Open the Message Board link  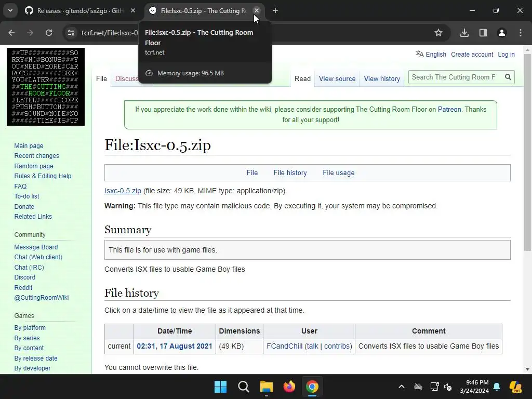tap(36, 247)
